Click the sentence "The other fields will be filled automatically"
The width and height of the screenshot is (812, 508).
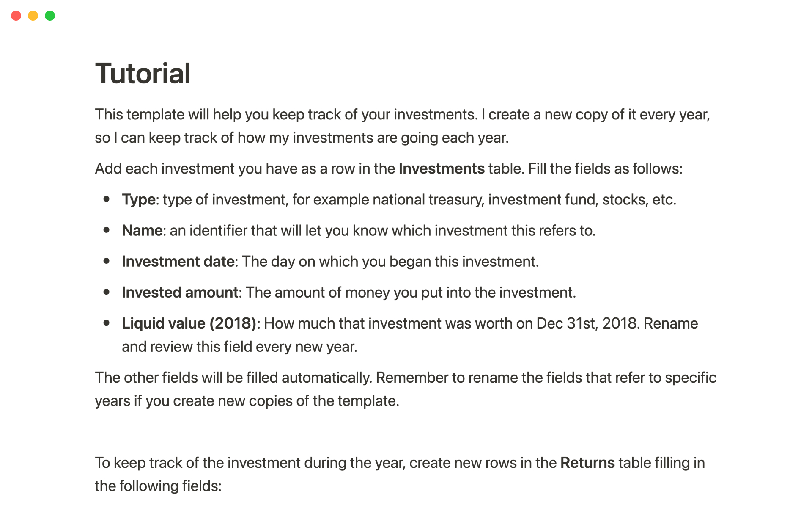[233, 378]
